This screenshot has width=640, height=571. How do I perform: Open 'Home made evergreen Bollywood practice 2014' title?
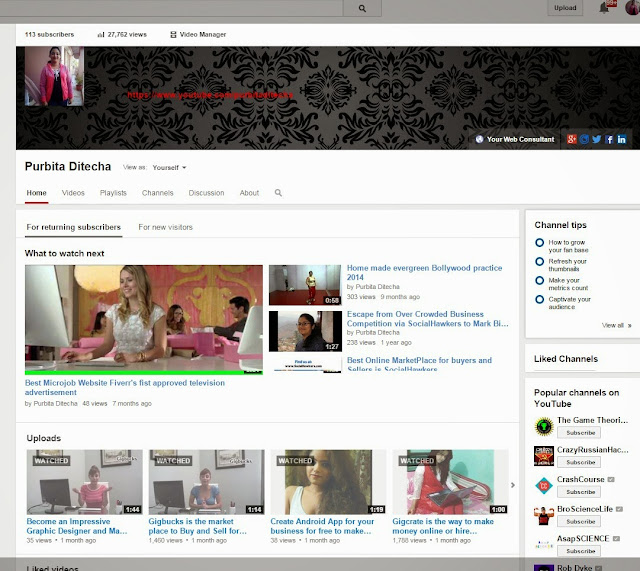pyautogui.click(x=424, y=272)
